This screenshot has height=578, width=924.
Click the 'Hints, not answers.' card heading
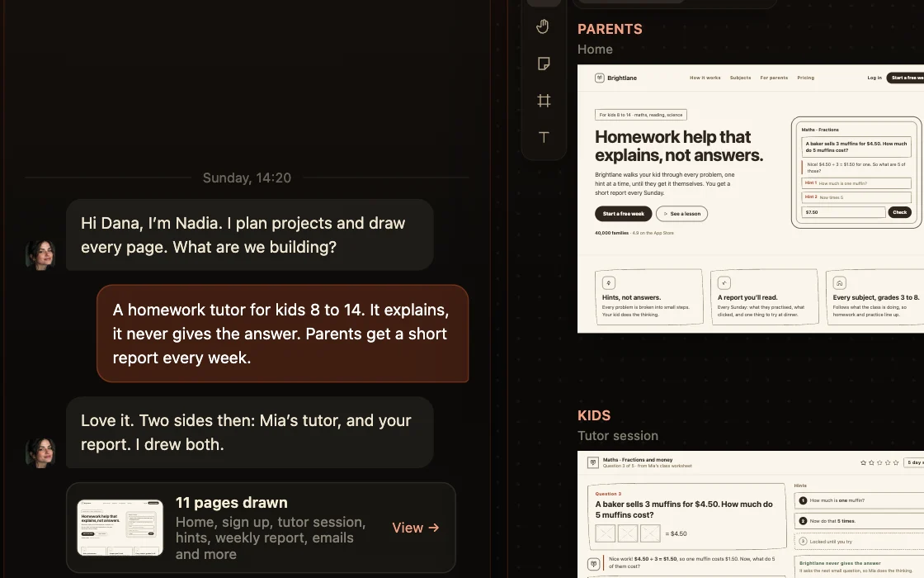tap(631, 298)
